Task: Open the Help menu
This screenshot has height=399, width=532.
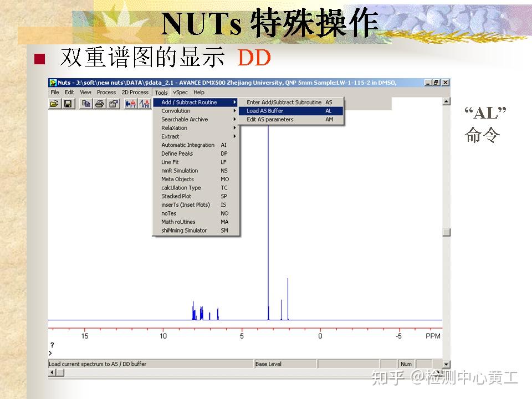Action: point(198,92)
